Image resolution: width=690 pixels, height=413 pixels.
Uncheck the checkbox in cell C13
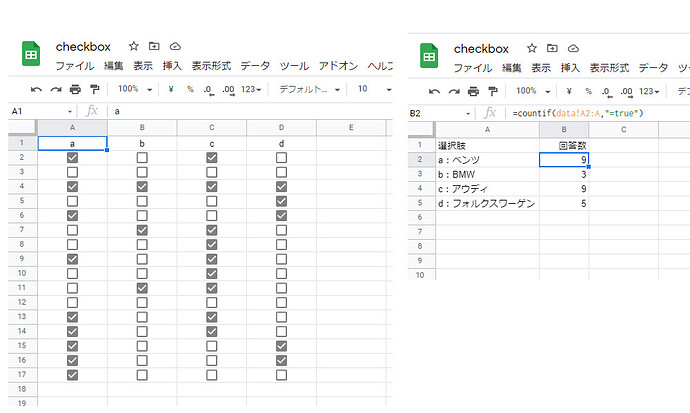[212, 317]
